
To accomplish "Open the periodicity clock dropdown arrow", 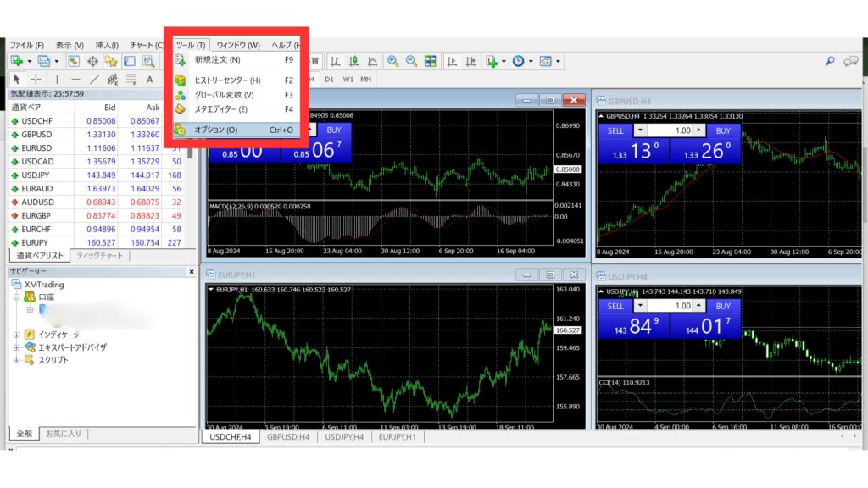I will tap(531, 61).
